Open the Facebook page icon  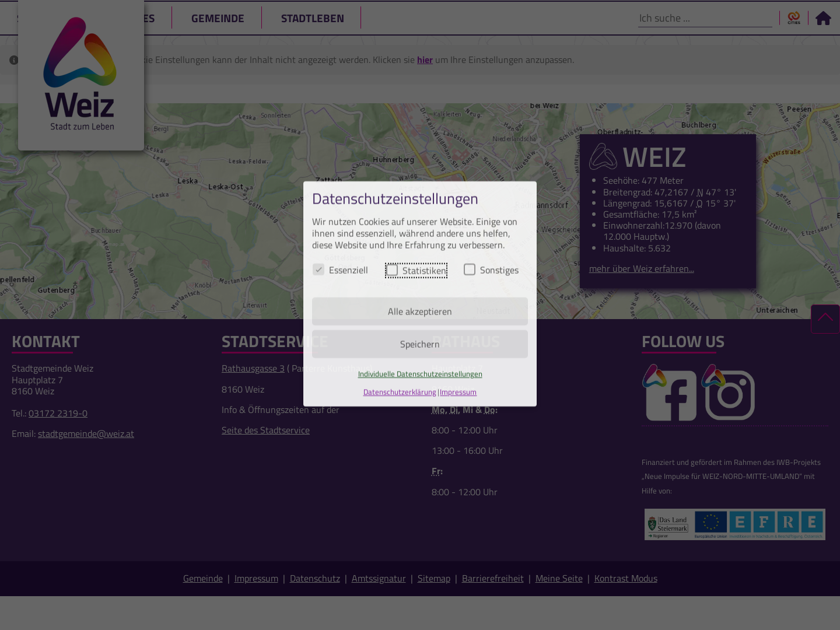pyautogui.click(x=670, y=393)
